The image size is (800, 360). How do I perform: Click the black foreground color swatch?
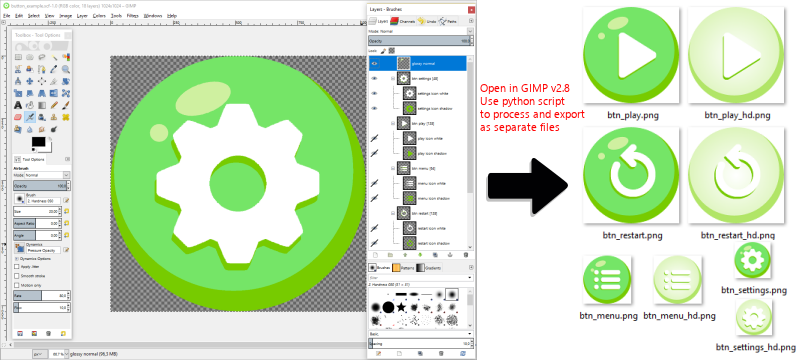[x=39, y=141]
